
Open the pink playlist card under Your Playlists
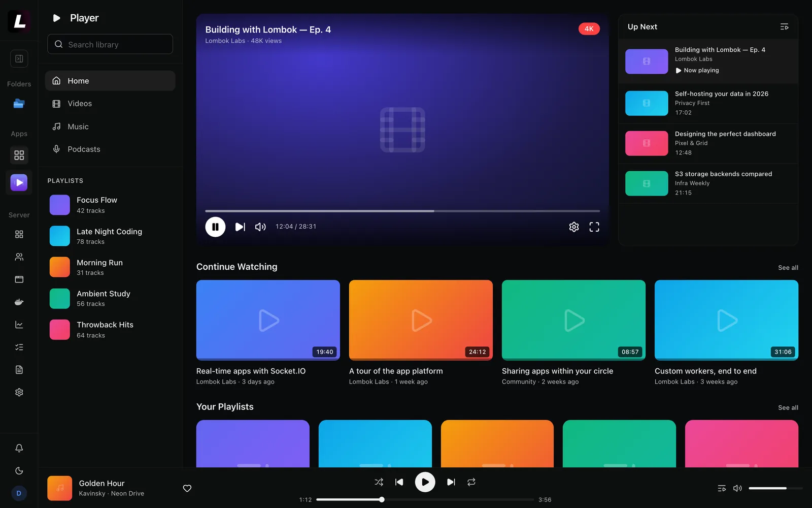click(x=741, y=443)
